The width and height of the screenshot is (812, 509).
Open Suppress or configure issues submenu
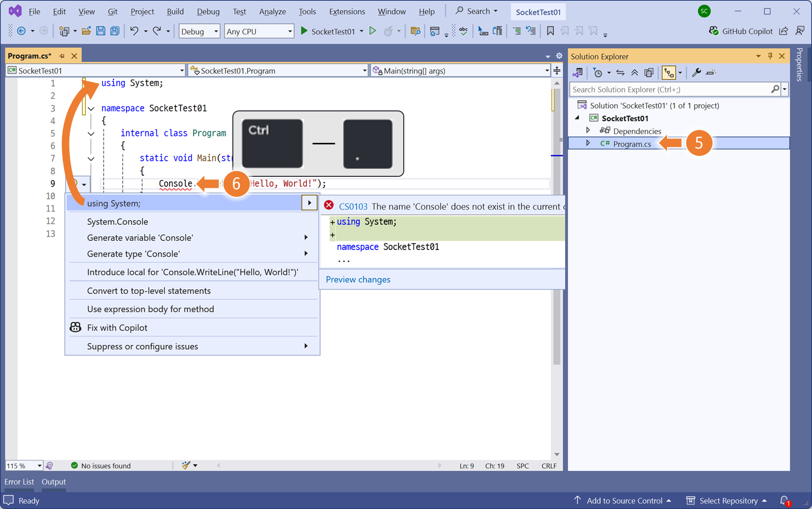[x=192, y=346]
